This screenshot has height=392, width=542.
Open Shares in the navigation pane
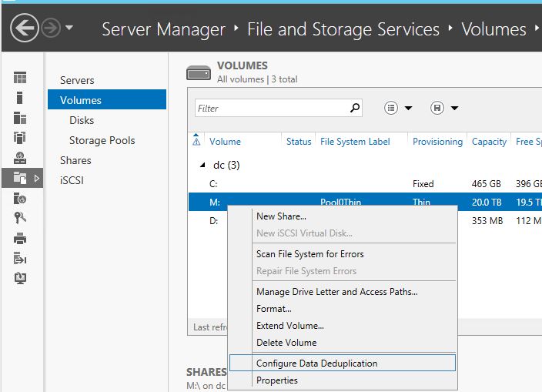(75, 160)
